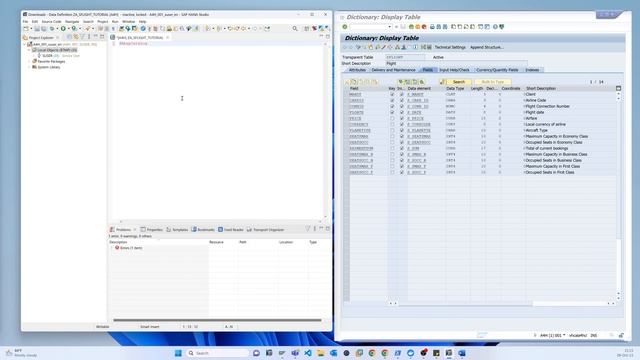Open the Templates tab in bottom panel
Image resolution: width=640 pixels, height=360 pixels.
tap(177, 229)
